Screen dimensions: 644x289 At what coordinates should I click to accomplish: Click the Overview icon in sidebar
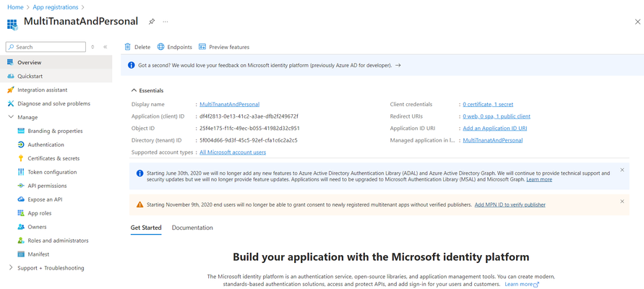pos(11,62)
